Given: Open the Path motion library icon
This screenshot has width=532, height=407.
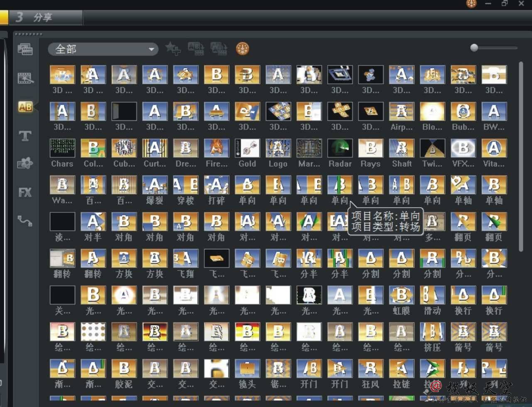Looking at the screenshot, I should [25, 221].
